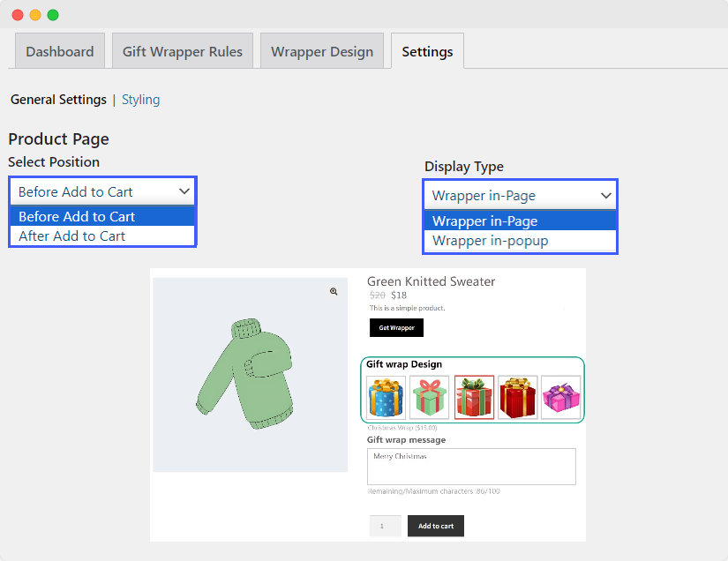
Task: Go to the Wrapper Design tab
Action: coord(322,51)
